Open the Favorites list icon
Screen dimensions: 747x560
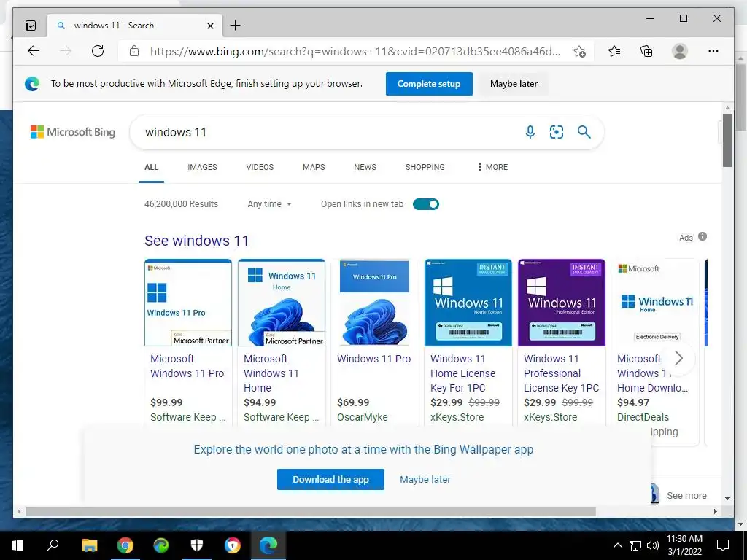[614, 51]
